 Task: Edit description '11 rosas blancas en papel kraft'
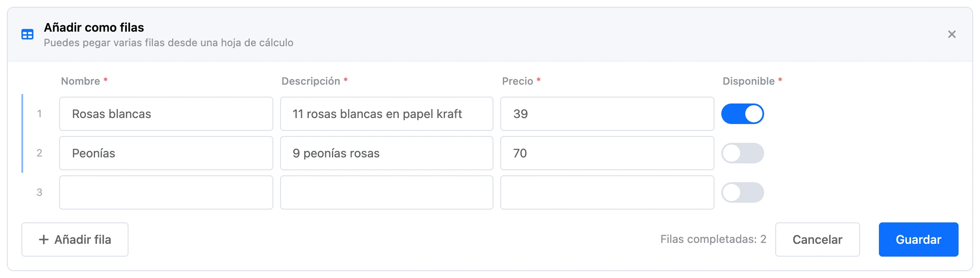[x=387, y=114]
